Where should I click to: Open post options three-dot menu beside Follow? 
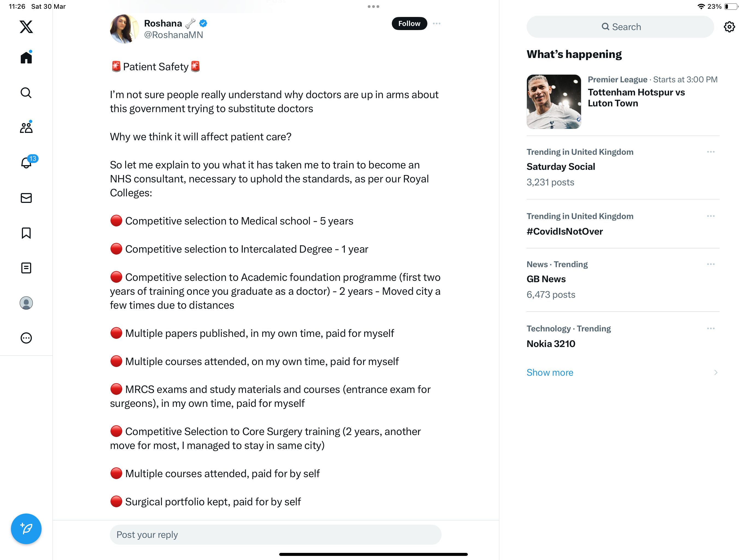[x=437, y=24]
